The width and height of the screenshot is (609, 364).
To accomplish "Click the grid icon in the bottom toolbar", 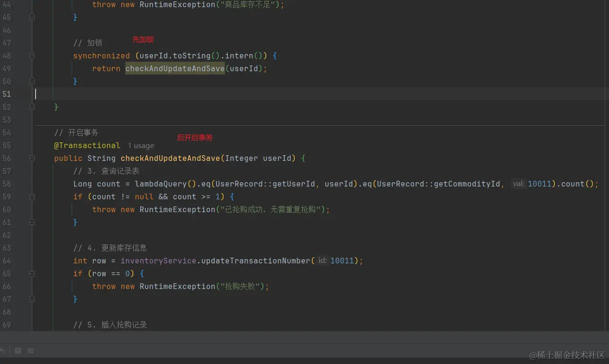I will pyautogui.click(x=18, y=351).
